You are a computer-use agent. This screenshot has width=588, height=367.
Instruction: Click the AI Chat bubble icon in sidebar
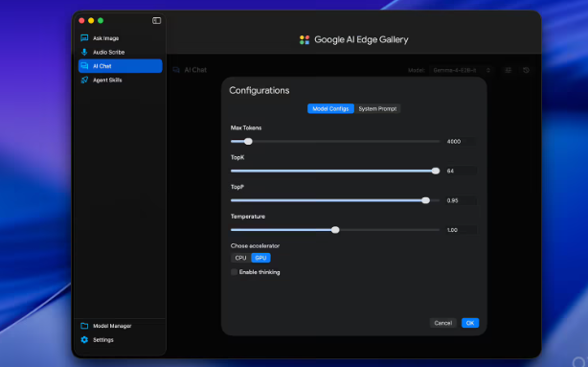(x=84, y=66)
